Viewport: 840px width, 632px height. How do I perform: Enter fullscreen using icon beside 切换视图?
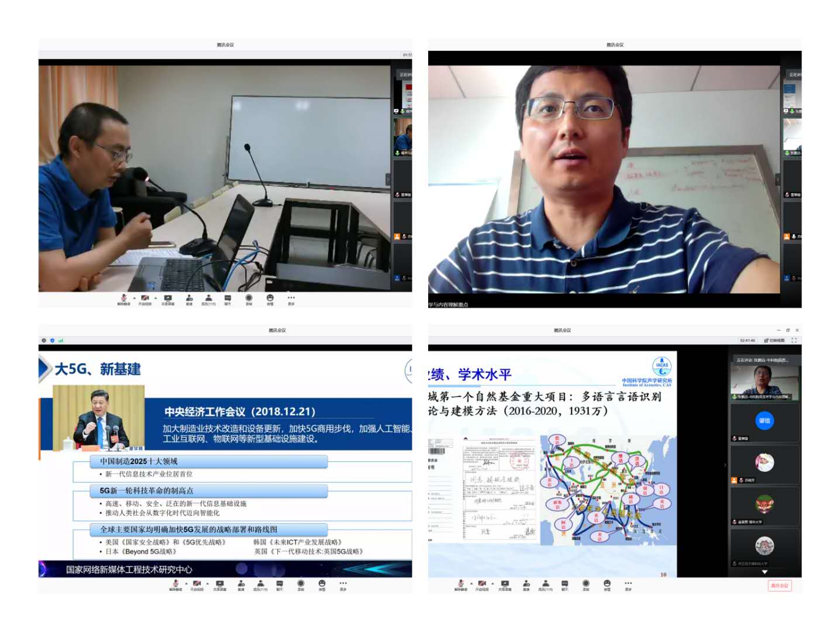pyautogui.click(x=794, y=340)
